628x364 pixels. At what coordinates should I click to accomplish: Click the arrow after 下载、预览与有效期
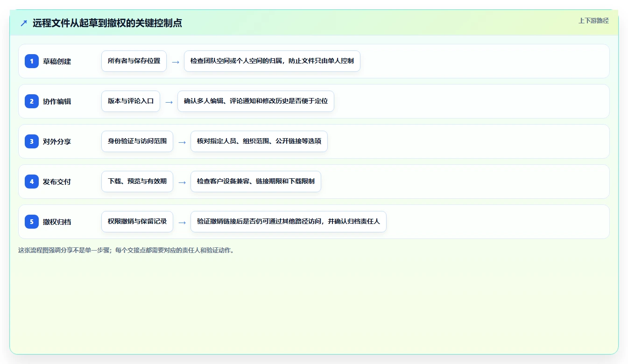pos(182,182)
